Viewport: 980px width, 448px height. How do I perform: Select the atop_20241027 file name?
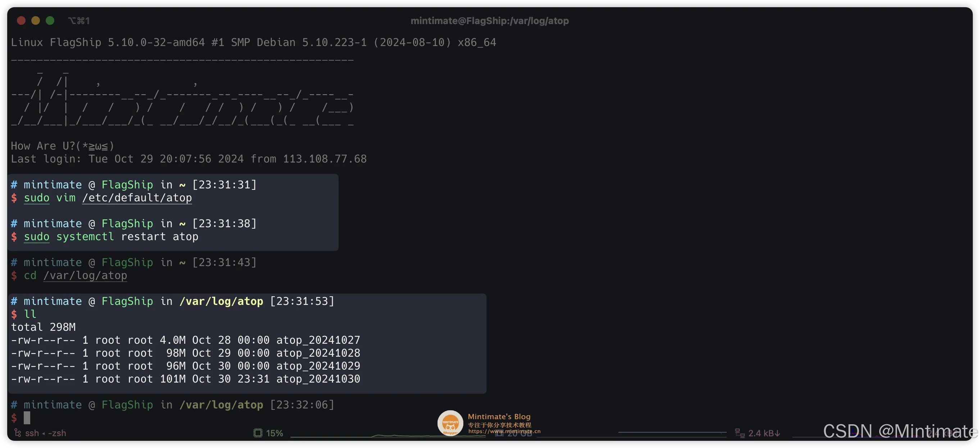pos(318,340)
